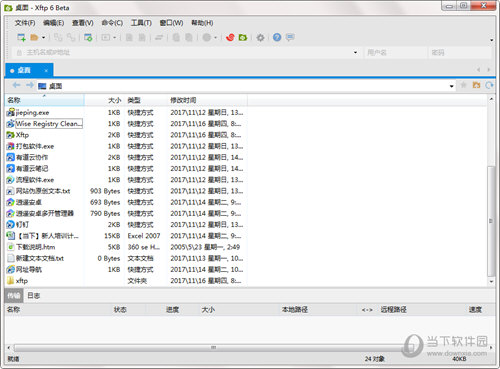Image resolution: width=500 pixels, height=369 pixels.
Task: Click the Xftp shortcut icon in the list
Action: (x=10, y=135)
